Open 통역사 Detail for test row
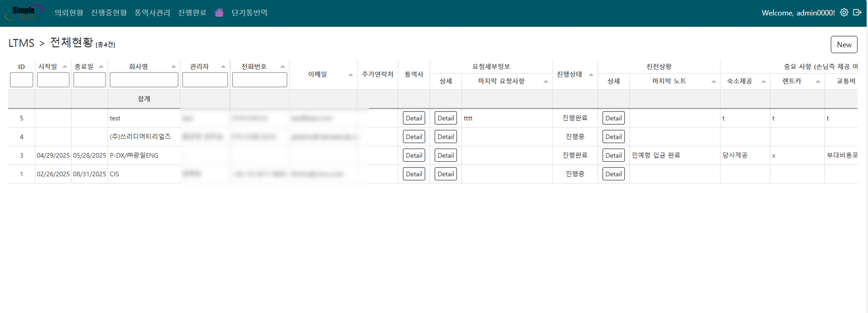This screenshot has height=313, width=868. [x=413, y=118]
